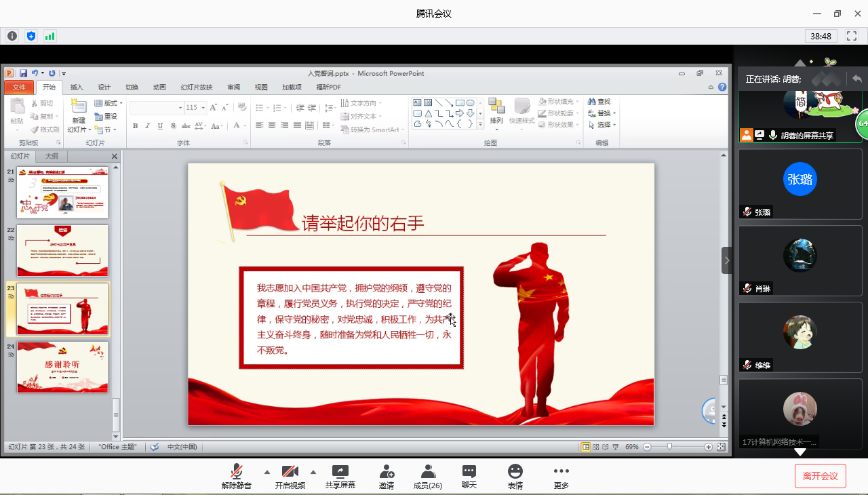The width and height of the screenshot is (868, 495).
Task: Select slide 24 thumbnail with 感谢聆听
Action: point(62,368)
